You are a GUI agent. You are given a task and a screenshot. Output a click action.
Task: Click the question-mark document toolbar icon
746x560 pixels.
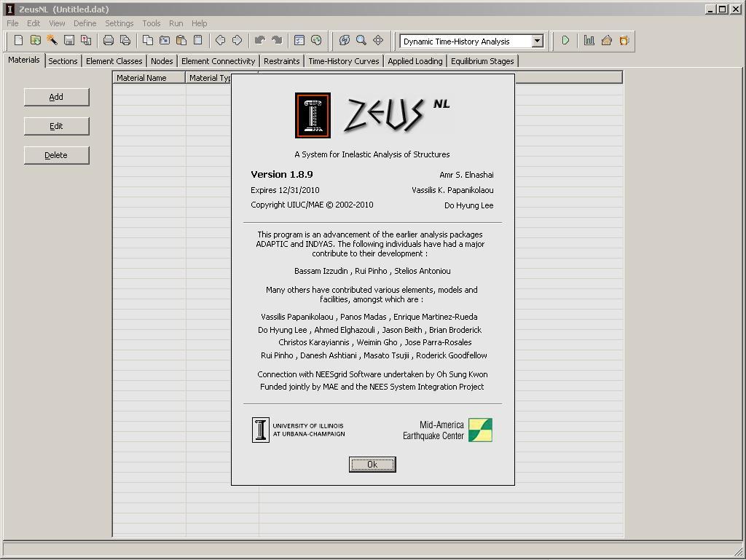point(86,40)
